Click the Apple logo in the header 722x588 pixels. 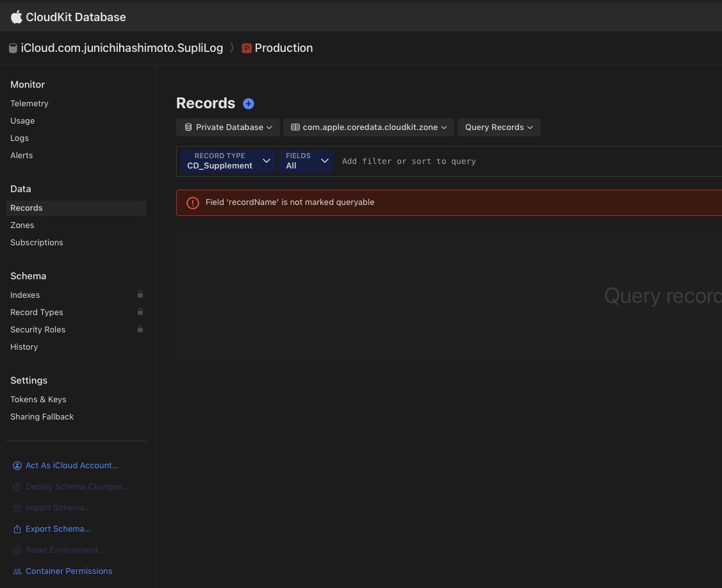tap(16, 17)
